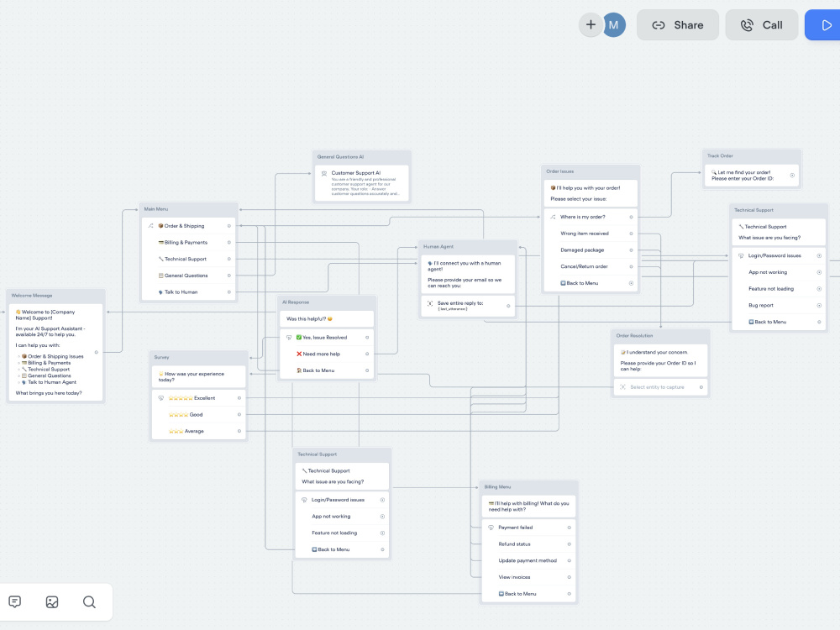Viewport: 840px width, 630px height.
Task: Select Login/Password issues in lower Technical Support
Action: (342, 500)
